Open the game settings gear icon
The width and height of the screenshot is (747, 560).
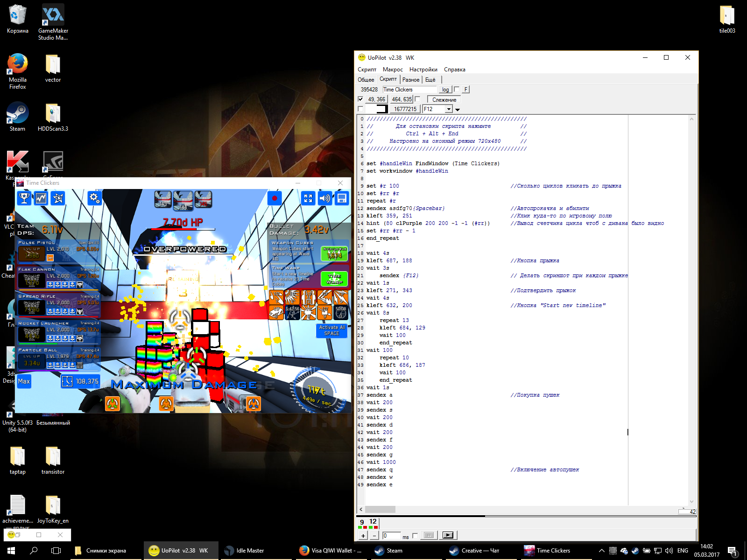pyautogui.click(x=94, y=198)
